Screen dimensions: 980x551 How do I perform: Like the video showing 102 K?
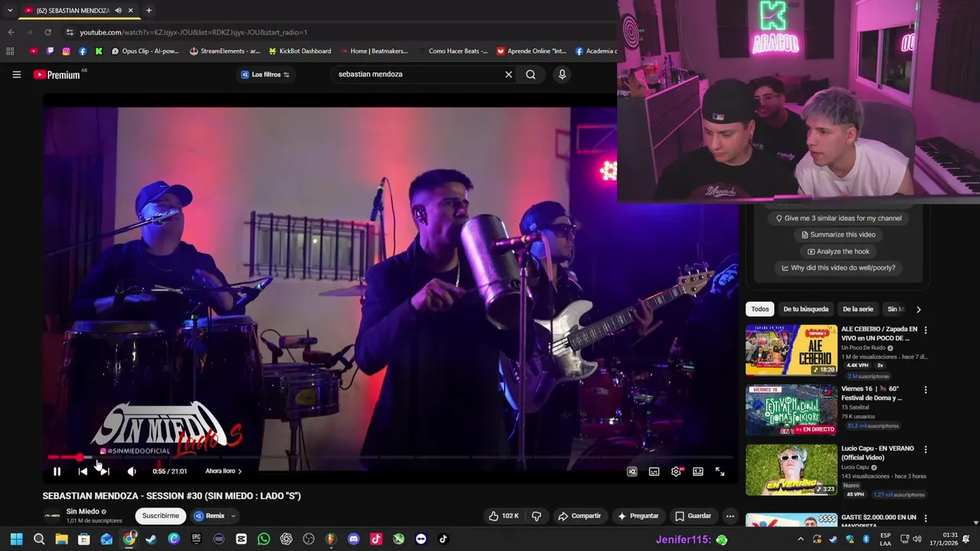click(x=504, y=516)
